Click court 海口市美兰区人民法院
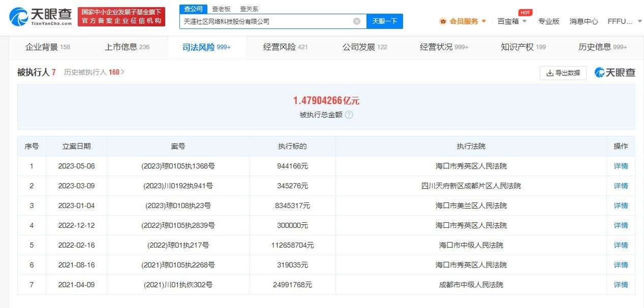The image size is (644, 308). coord(471,205)
